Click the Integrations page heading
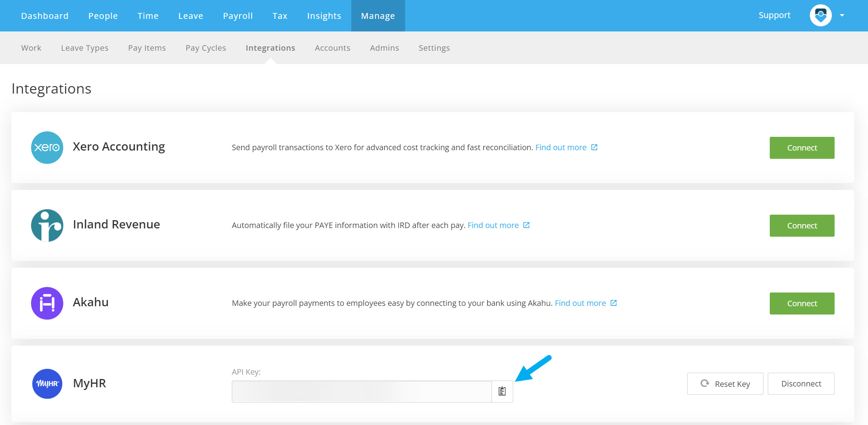The width and height of the screenshot is (868, 425). click(x=51, y=89)
